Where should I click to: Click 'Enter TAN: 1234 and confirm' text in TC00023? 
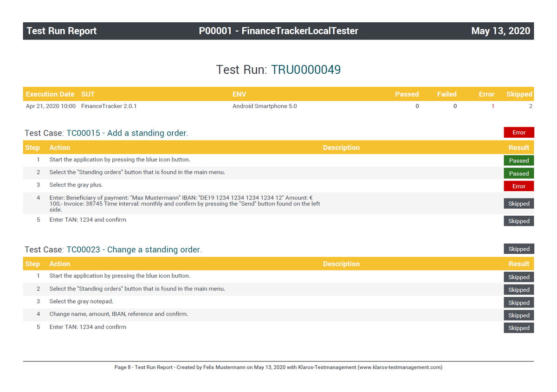click(88, 327)
